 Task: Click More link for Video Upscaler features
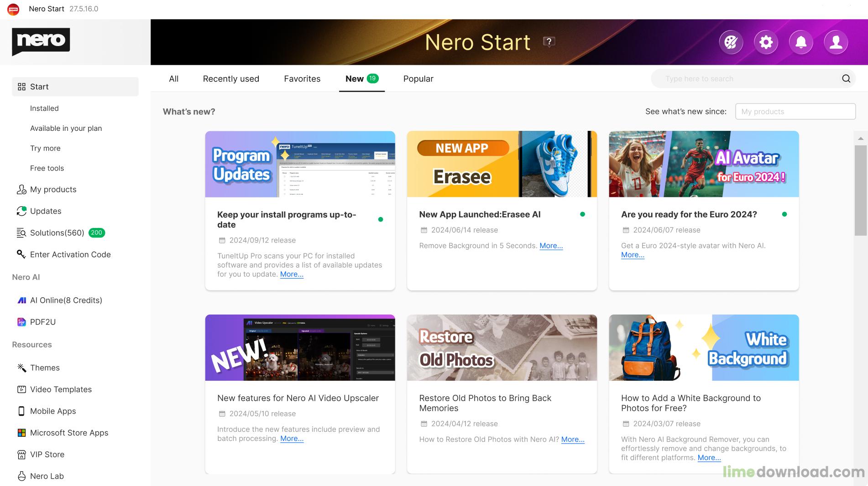tap(292, 439)
